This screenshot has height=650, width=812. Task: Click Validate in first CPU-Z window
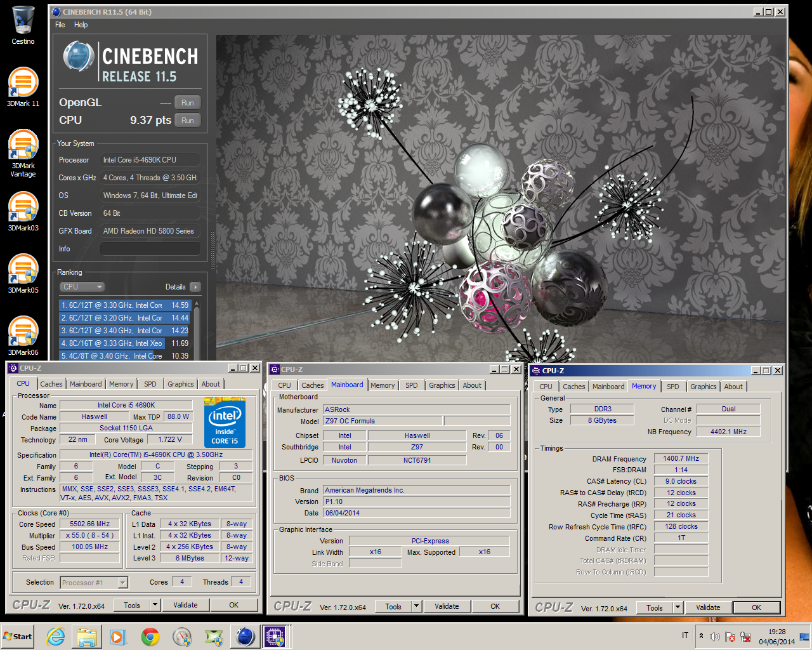click(x=185, y=605)
